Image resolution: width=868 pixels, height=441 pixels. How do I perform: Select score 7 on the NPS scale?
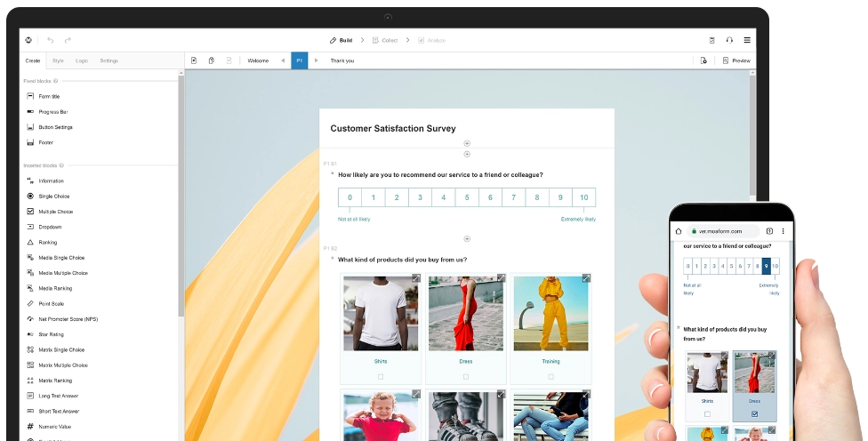click(x=514, y=197)
